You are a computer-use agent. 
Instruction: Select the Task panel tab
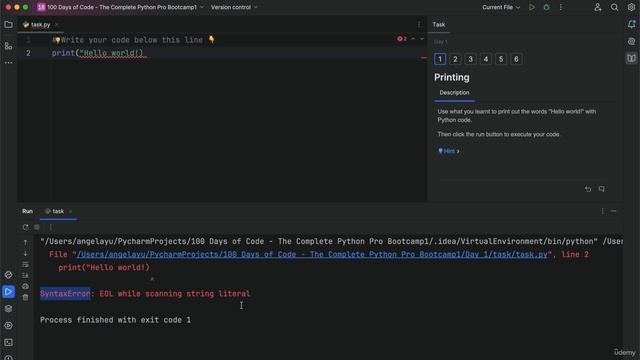coord(439,24)
